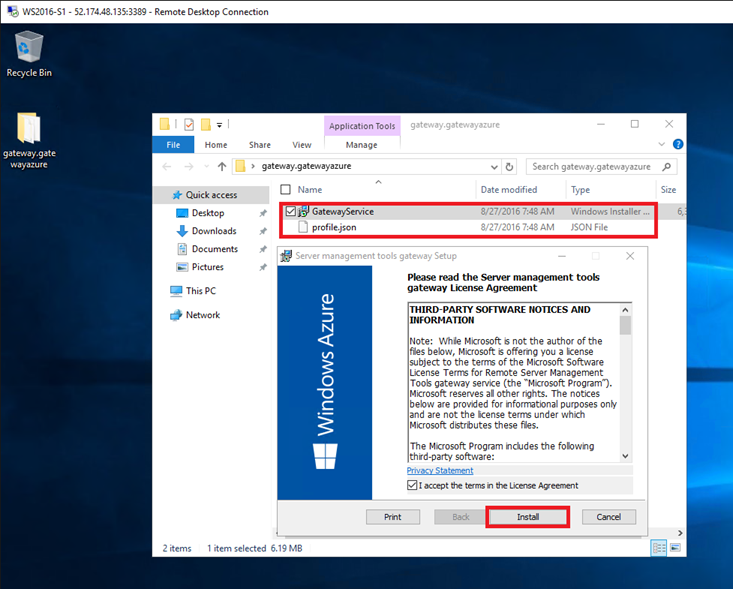
Task: Open Downloads in the navigation pane
Action: pos(214,231)
